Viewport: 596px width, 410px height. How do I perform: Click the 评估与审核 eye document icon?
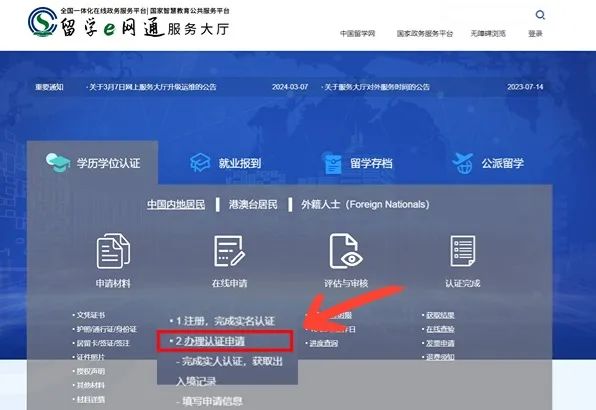(346, 251)
